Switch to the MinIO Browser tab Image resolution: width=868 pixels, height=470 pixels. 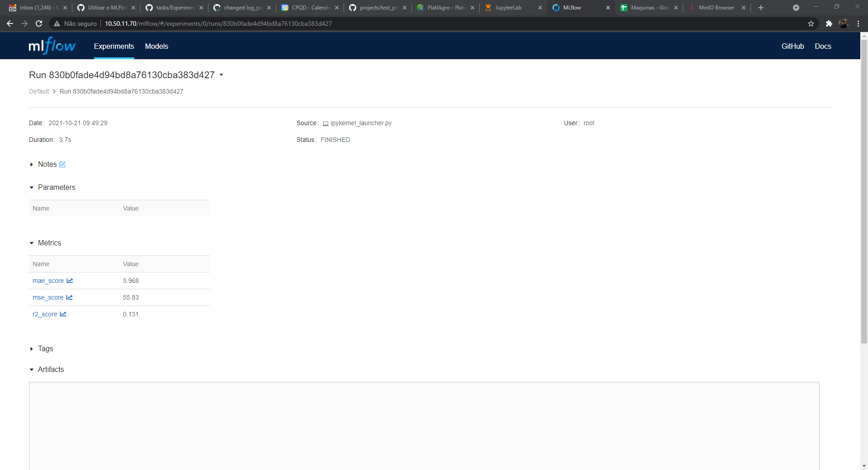pyautogui.click(x=716, y=8)
